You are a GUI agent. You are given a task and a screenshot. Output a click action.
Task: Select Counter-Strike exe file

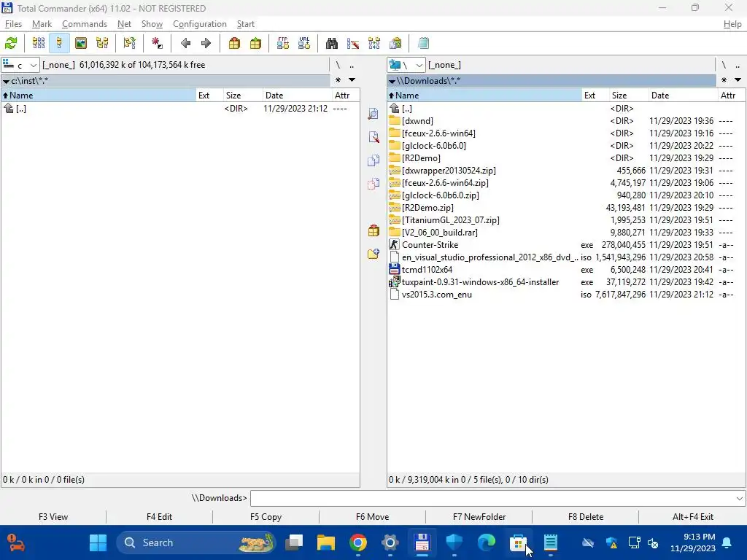point(566,245)
